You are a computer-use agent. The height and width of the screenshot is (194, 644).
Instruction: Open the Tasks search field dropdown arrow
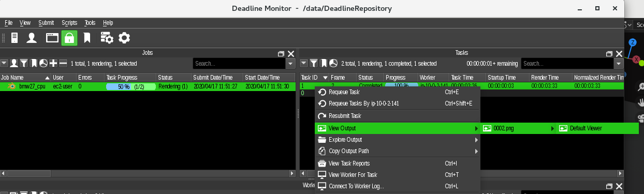(x=619, y=64)
